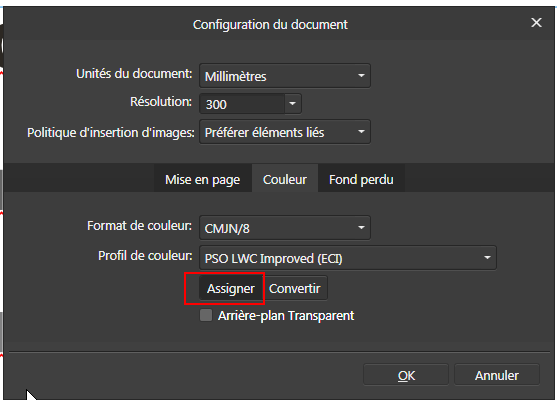Screen dimensions: 557x400
Task: Click the Résolution value field showing 300
Action: point(242,104)
